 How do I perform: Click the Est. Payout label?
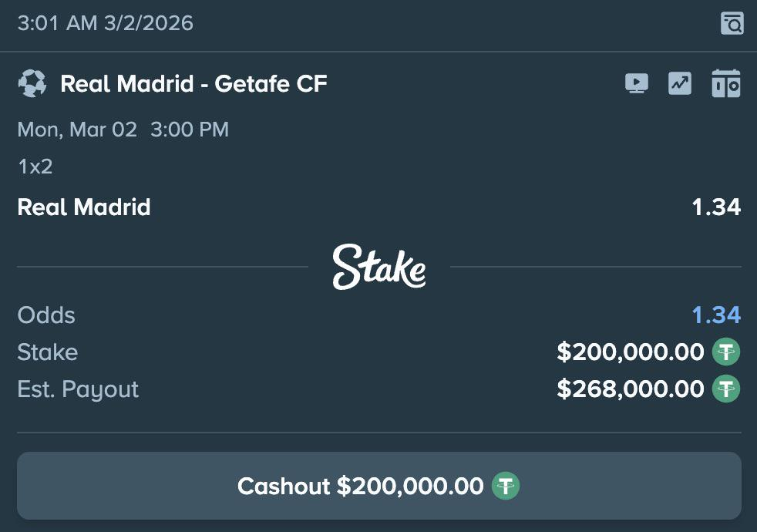tap(78, 389)
